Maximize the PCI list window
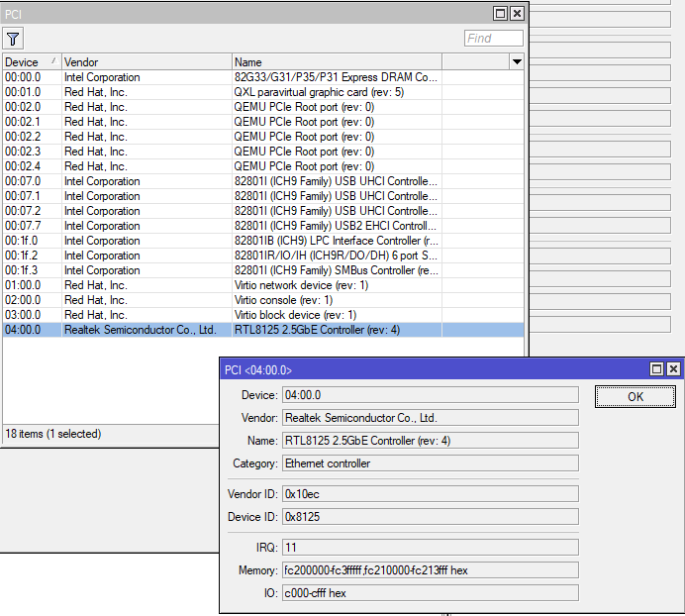The width and height of the screenshot is (685, 616). [500, 14]
